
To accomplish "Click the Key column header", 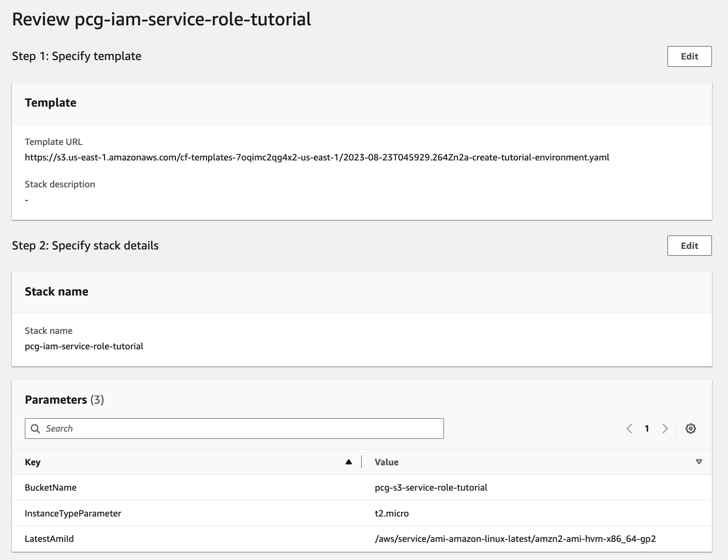I will (33, 462).
